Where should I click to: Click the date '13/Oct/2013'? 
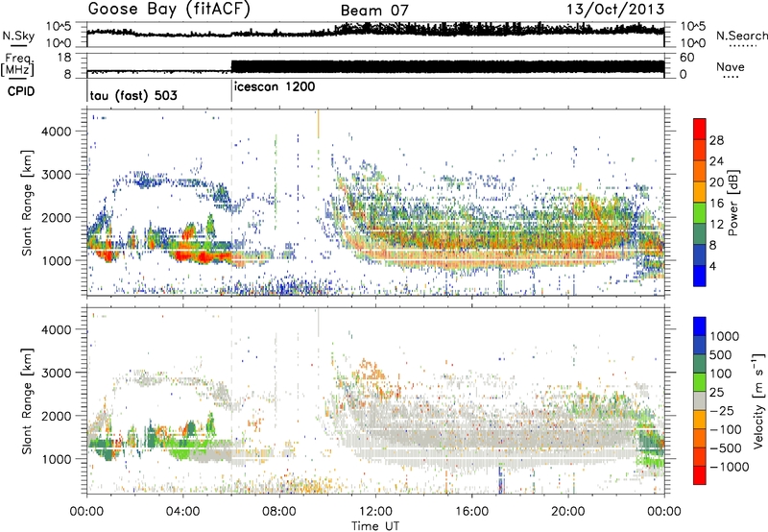click(615, 10)
